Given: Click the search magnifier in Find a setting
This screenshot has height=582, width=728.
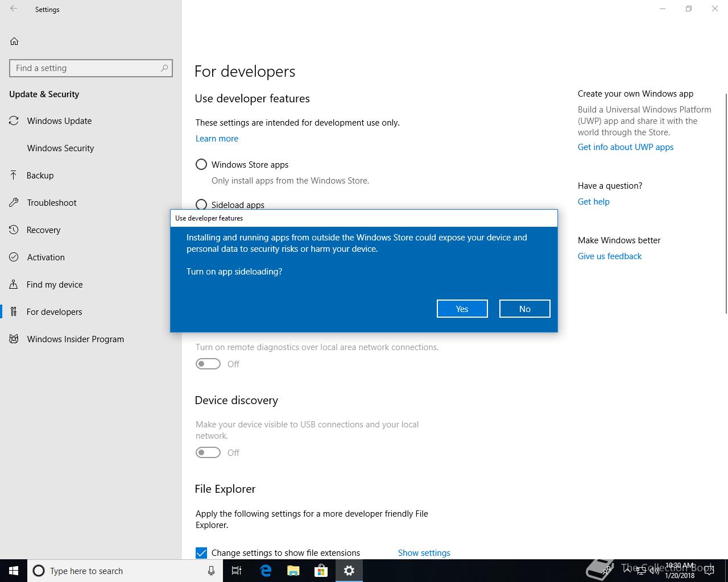Looking at the screenshot, I should pos(164,68).
